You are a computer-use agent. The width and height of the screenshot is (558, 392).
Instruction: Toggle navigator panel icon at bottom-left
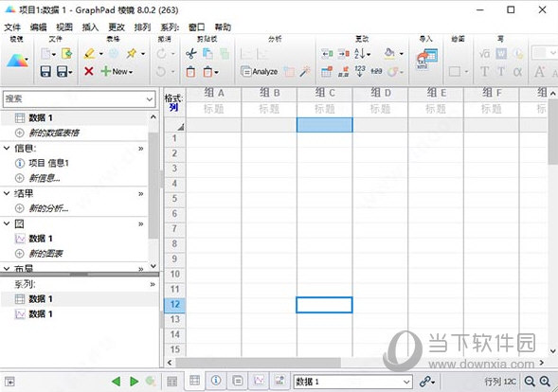[x=10, y=382]
